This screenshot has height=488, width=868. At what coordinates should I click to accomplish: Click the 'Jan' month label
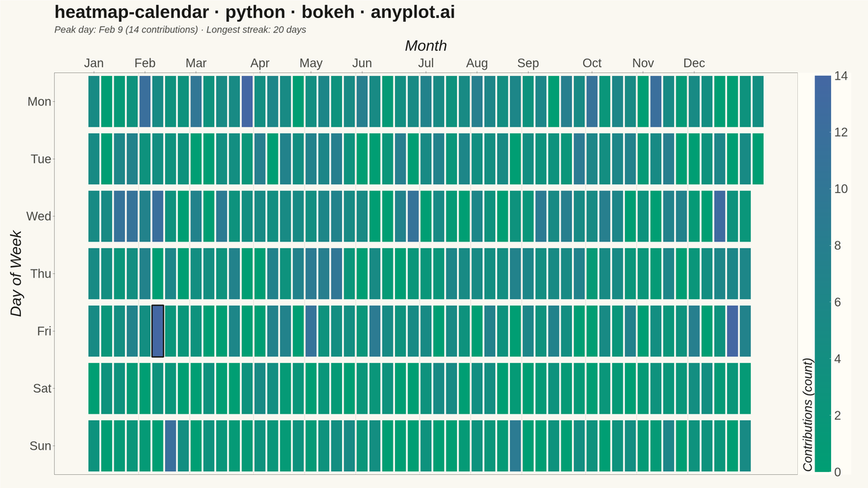[93, 63]
